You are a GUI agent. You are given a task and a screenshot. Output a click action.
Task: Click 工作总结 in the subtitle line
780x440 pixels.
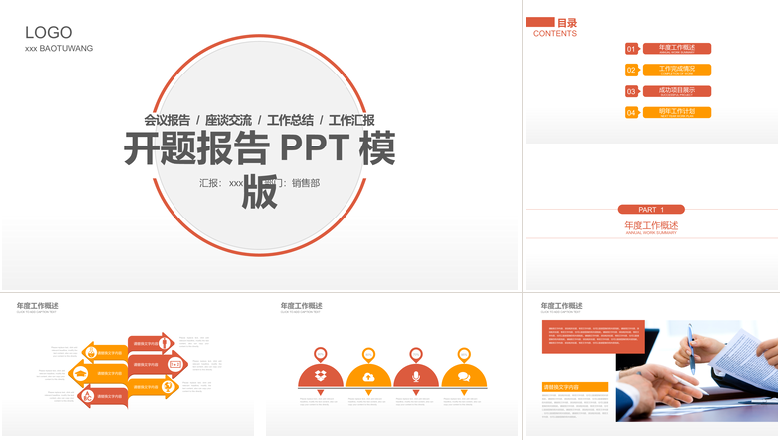click(291, 120)
